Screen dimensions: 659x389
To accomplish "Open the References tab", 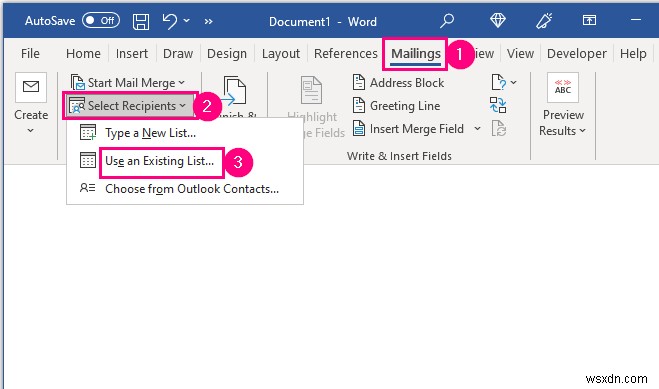I will click(x=346, y=53).
